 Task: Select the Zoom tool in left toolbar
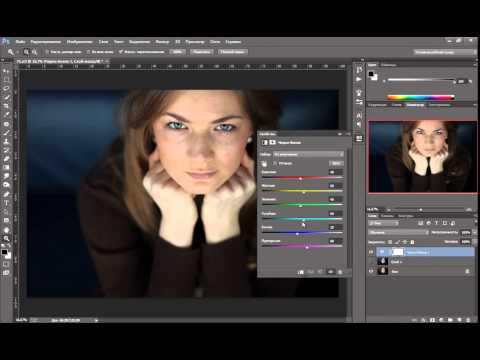point(6,238)
